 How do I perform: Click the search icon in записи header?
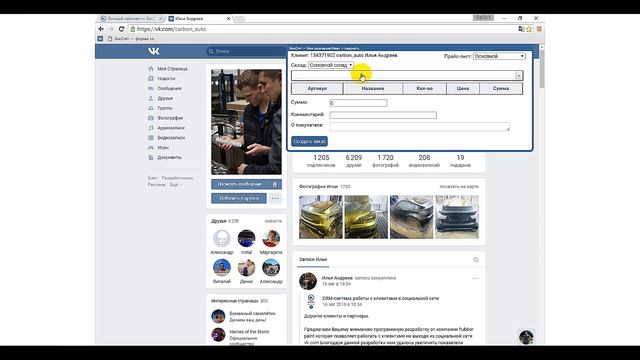(476, 260)
